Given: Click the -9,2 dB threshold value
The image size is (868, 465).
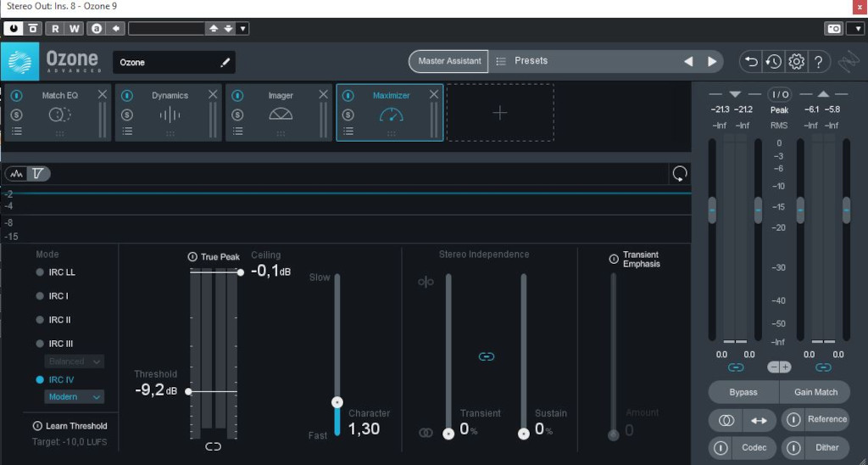Looking at the screenshot, I should (156, 390).
